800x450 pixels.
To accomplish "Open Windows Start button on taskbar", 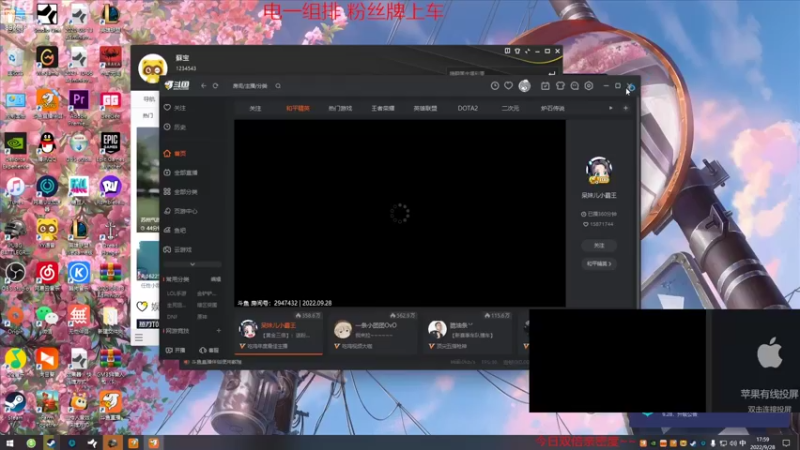I will point(9,443).
